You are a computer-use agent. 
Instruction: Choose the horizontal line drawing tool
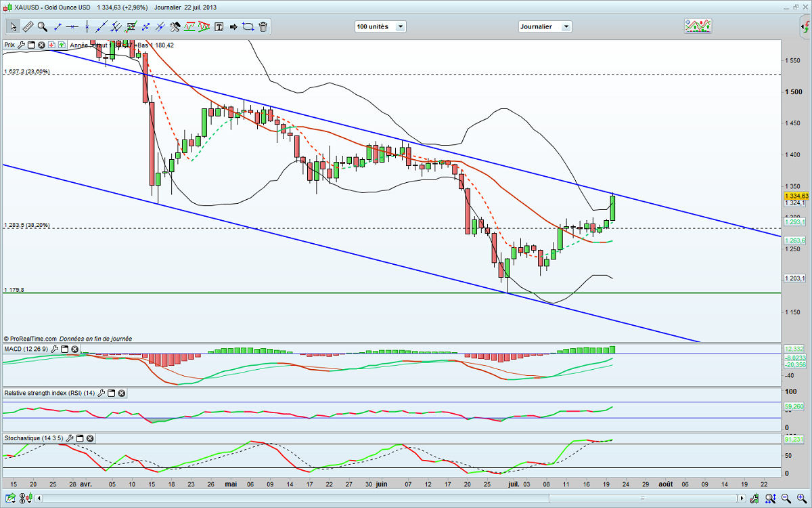tap(72, 26)
